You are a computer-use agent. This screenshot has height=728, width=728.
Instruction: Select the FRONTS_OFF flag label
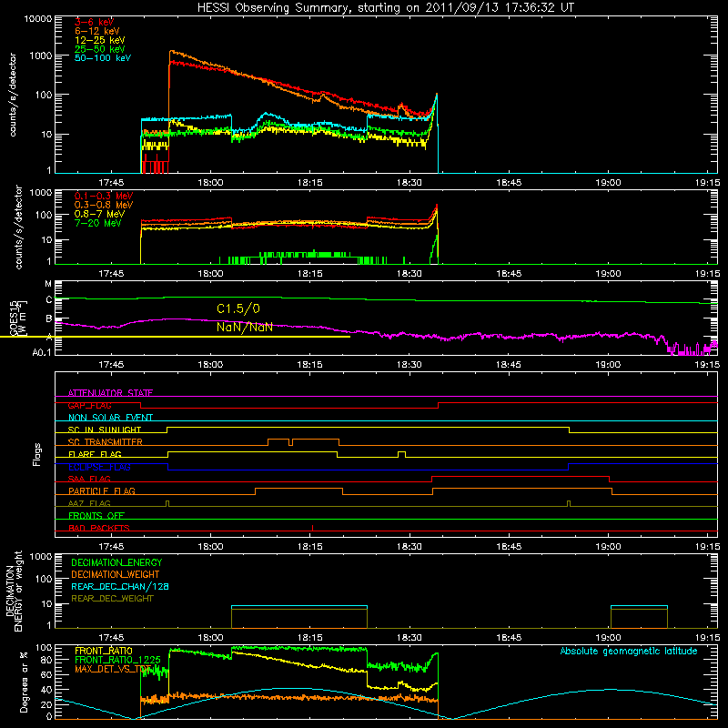point(96,516)
